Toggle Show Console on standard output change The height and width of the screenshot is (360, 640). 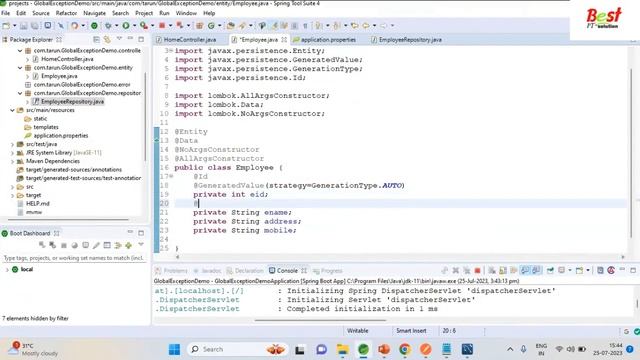pos(525,270)
